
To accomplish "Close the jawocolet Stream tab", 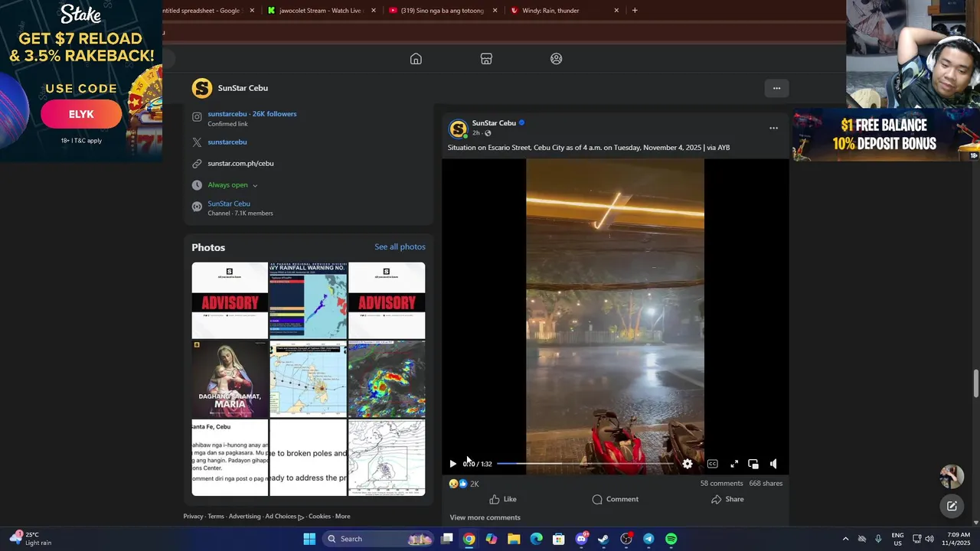I will 374,11.
